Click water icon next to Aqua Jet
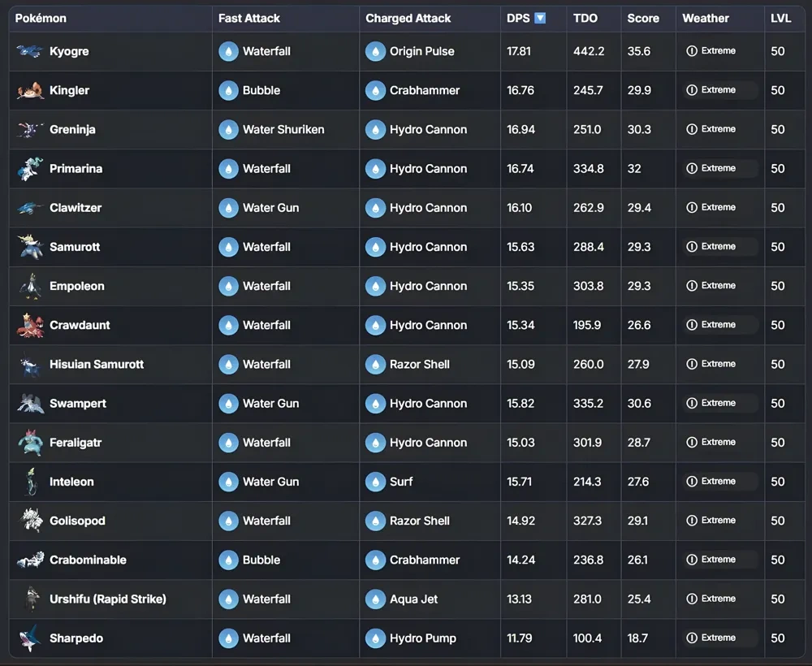 point(375,599)
